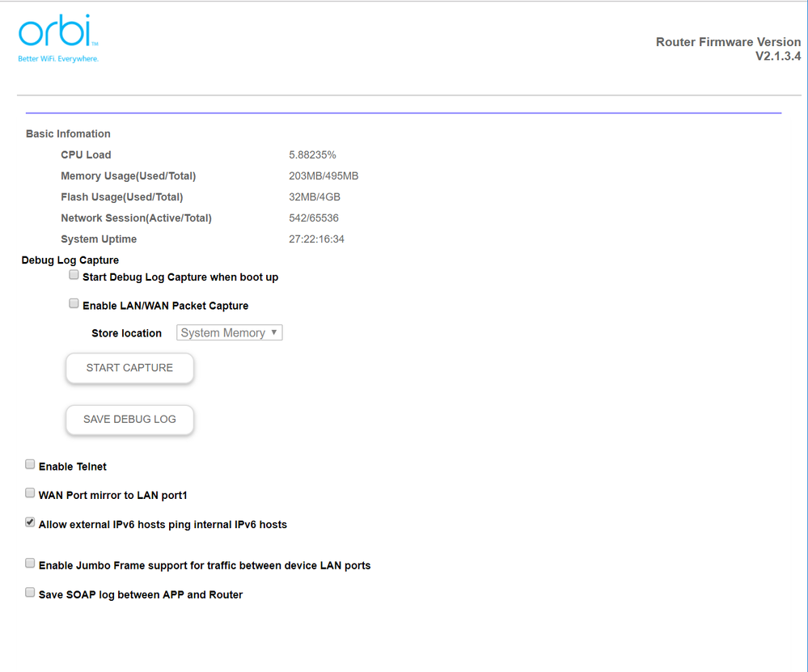Check Enable LAN/WAN Packet Capture box
Viewport: 808px width, 672px height.
coord(74,305)
